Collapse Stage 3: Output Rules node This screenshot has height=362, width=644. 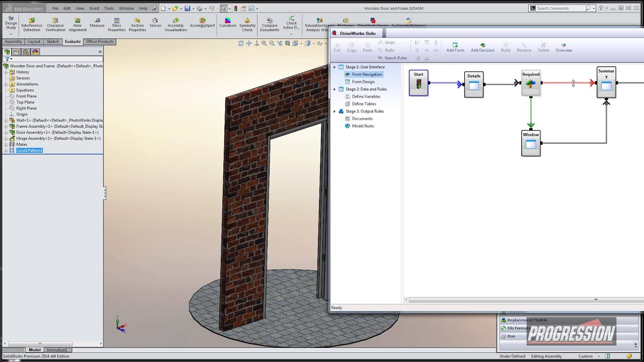334,111
